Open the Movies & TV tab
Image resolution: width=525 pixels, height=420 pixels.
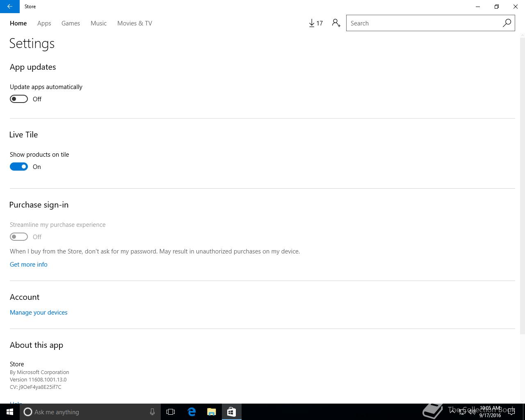[135, 23]
